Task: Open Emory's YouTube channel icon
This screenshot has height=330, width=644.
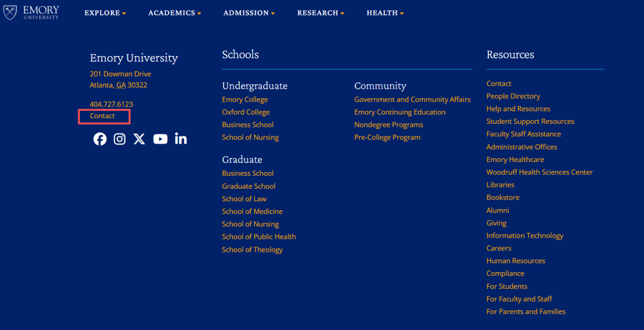Action: pyautogui.click(x=160, y=139)
